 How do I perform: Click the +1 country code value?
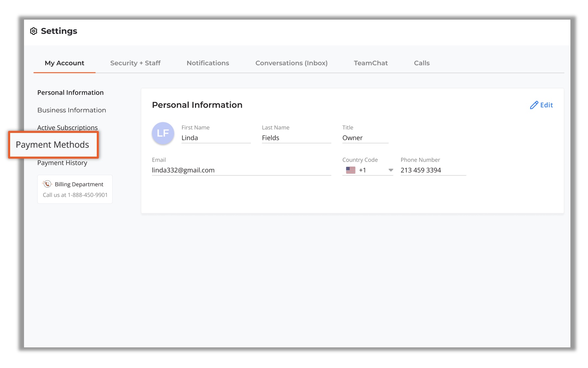(362, 170)
